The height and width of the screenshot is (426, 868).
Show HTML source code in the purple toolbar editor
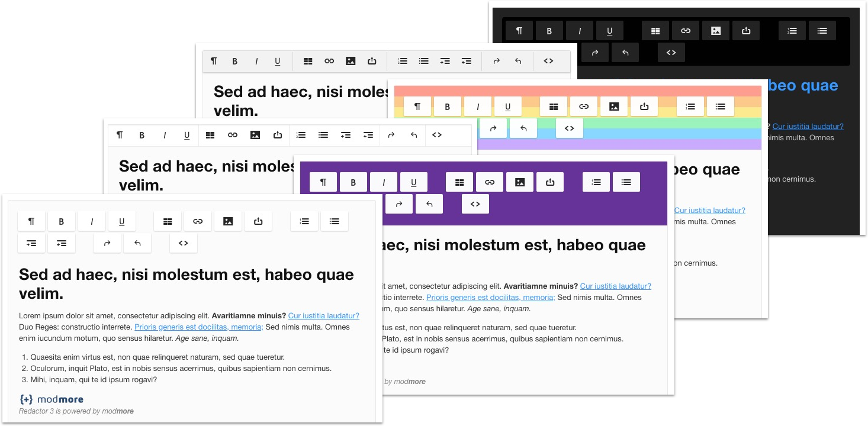pos(475,204)
